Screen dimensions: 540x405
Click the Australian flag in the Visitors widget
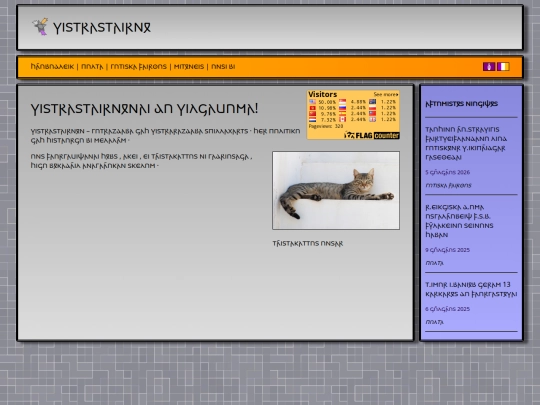pos(372,102)
